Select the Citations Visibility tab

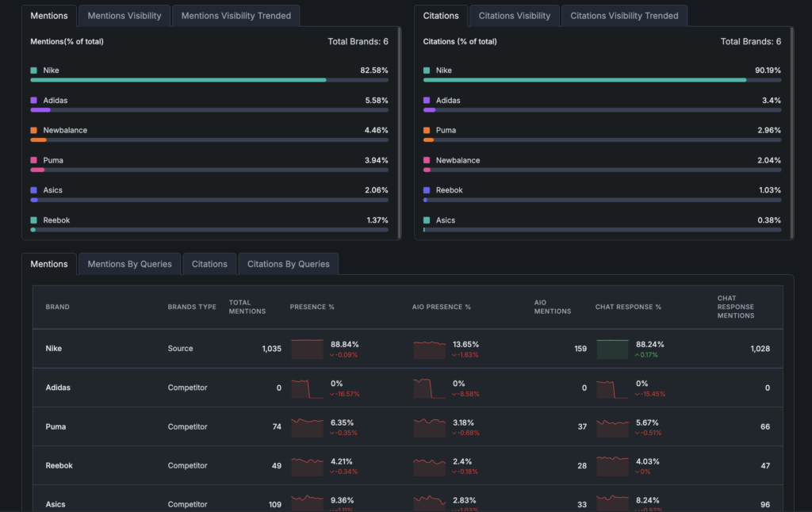point(514,16)
